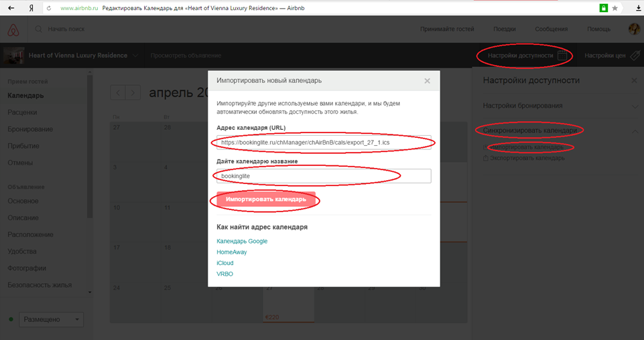Select Фотографии in the sidebar
This screenshot has height=340, width=644.
(x=27, y=268)
